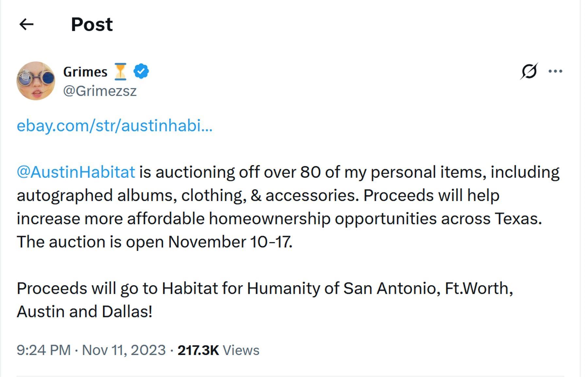Click the word Views after the count
This screenshot has height=377, width=588.
241,350
